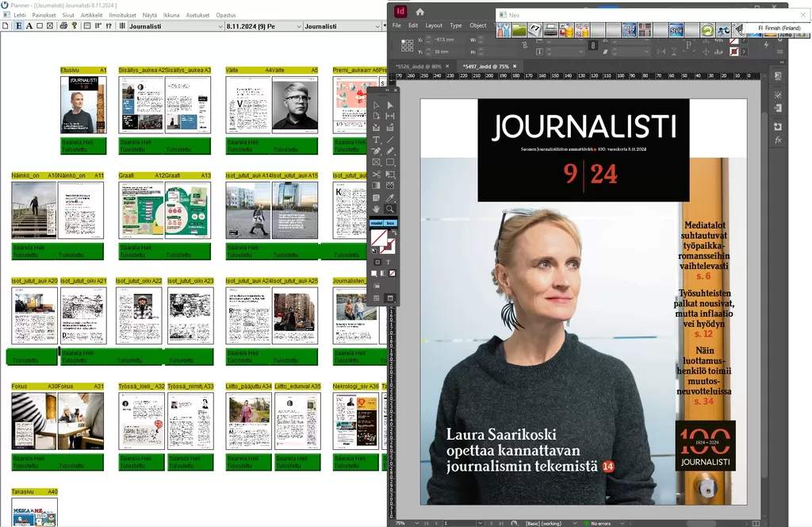
Task: Open the Lehti menu in Planner
Action: (20, 15)
